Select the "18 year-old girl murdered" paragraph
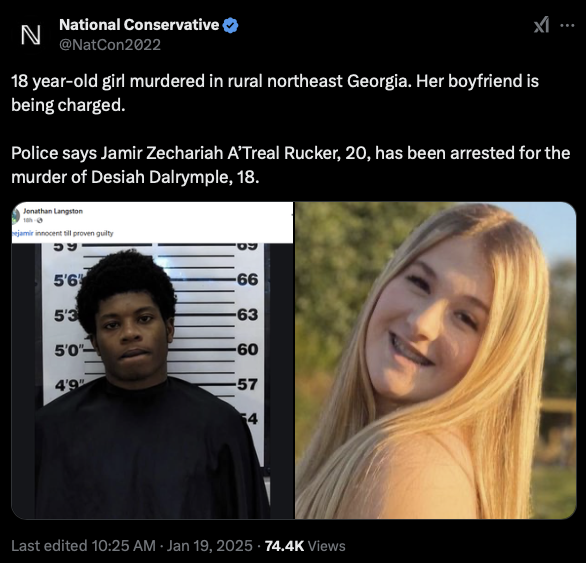The image size is (586, 563). tap(275, 93)
